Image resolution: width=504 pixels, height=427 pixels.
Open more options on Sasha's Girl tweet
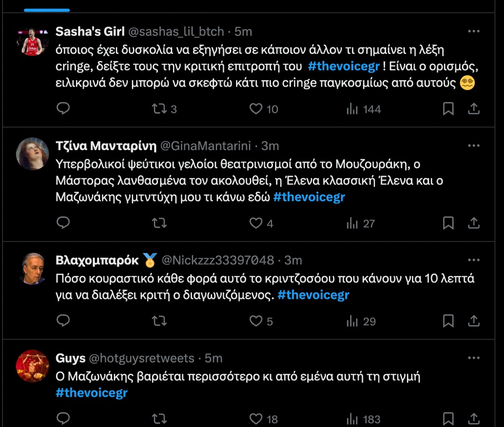pos(474,31)
